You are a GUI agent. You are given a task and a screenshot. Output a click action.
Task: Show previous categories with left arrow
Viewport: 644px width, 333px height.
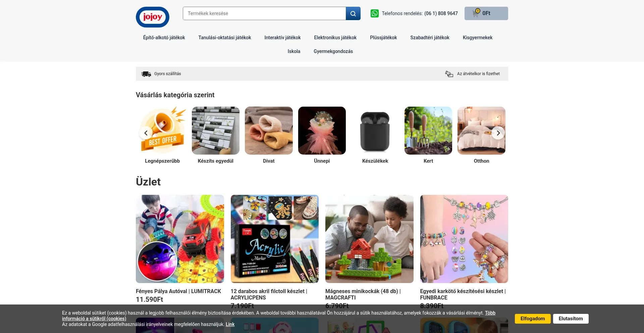[146, 133]
